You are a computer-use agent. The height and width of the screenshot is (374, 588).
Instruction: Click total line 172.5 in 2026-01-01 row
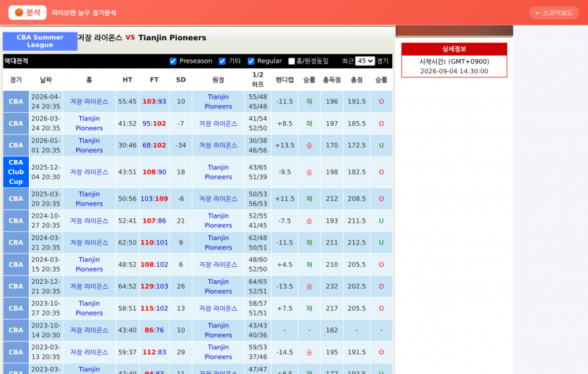point(356,146)
